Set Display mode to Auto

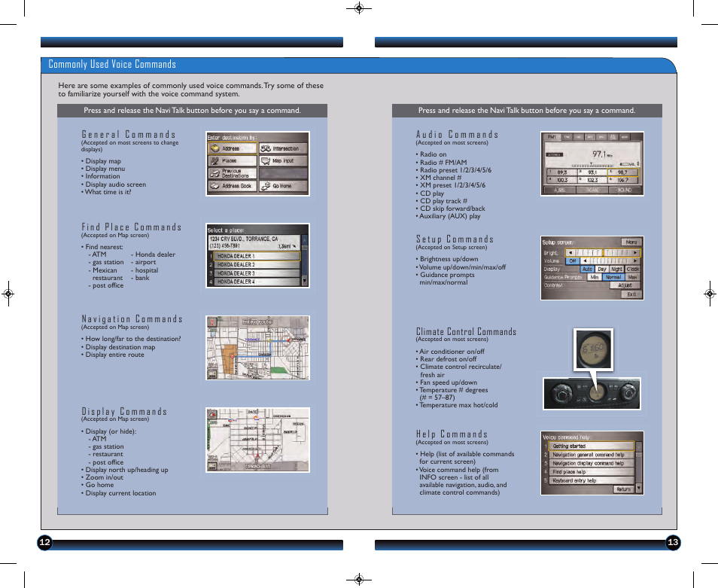pyautogui.click(x=588, y=270)
